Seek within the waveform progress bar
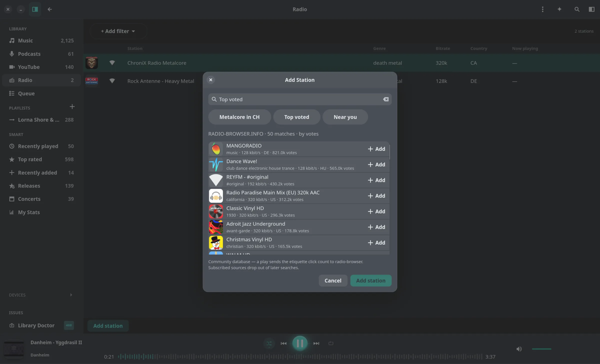Image resolution: width=600 pixels, height=364 pixels. [300, 357]
